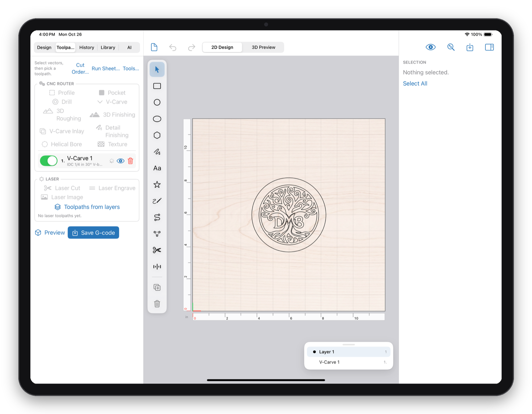Open the Run Sheet link
The width and height of the screenshot is (532, 414).
pos(106,69)
